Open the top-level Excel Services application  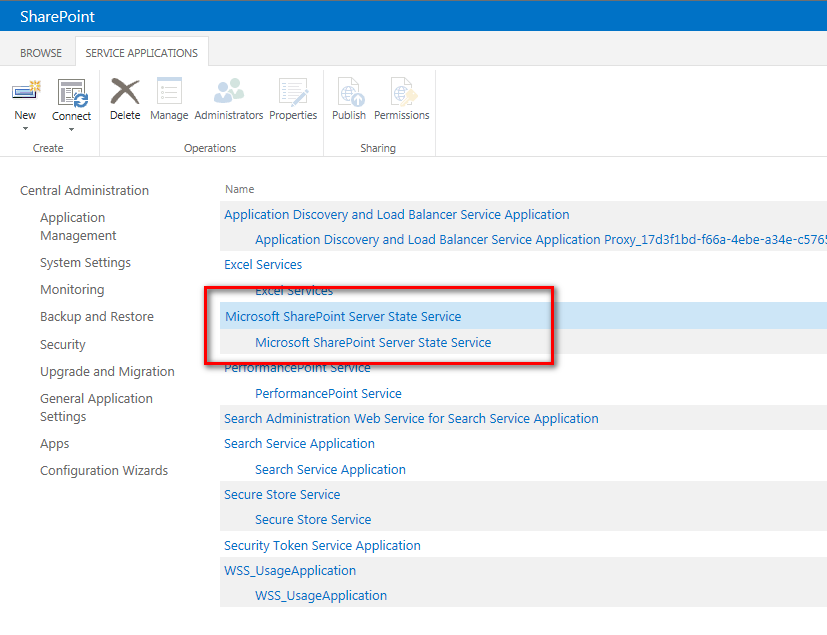(x=263, y=264)
